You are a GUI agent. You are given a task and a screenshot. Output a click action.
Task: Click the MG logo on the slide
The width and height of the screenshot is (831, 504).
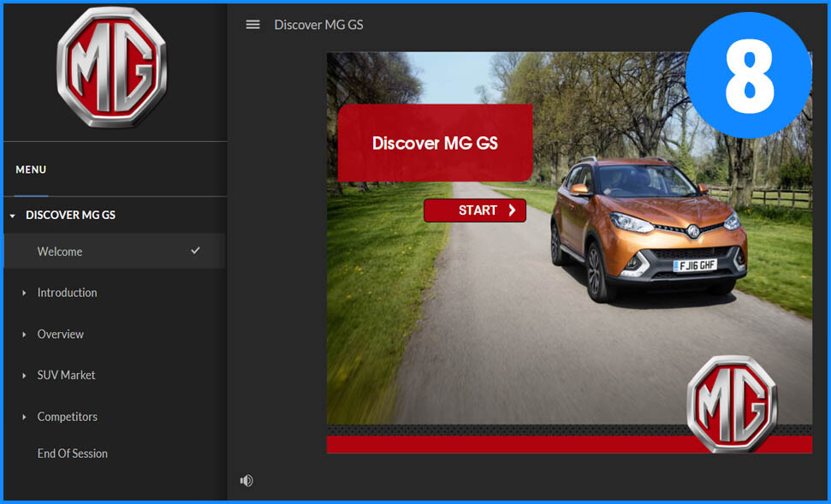[732, 404]
